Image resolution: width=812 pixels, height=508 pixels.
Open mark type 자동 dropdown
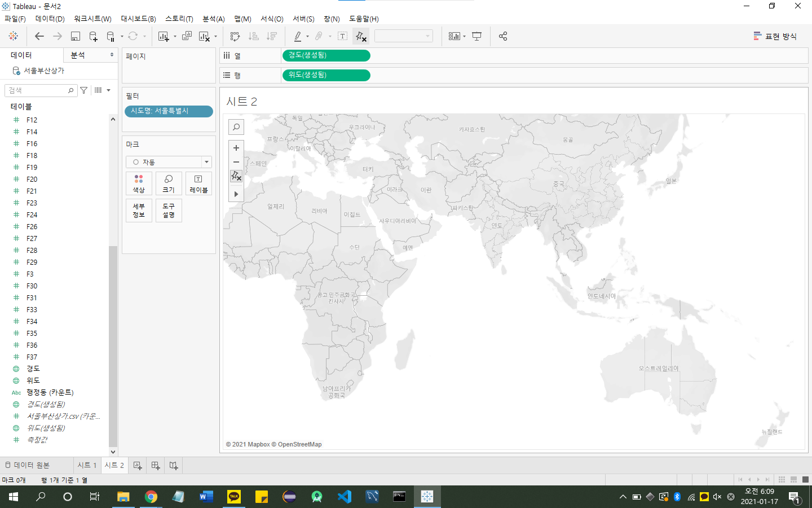(169, 162)
